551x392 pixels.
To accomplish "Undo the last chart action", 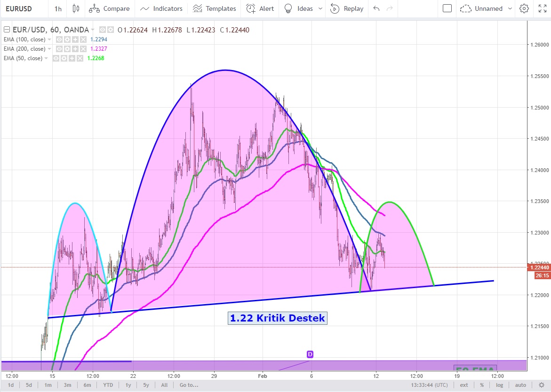I will tap(376, 8).
